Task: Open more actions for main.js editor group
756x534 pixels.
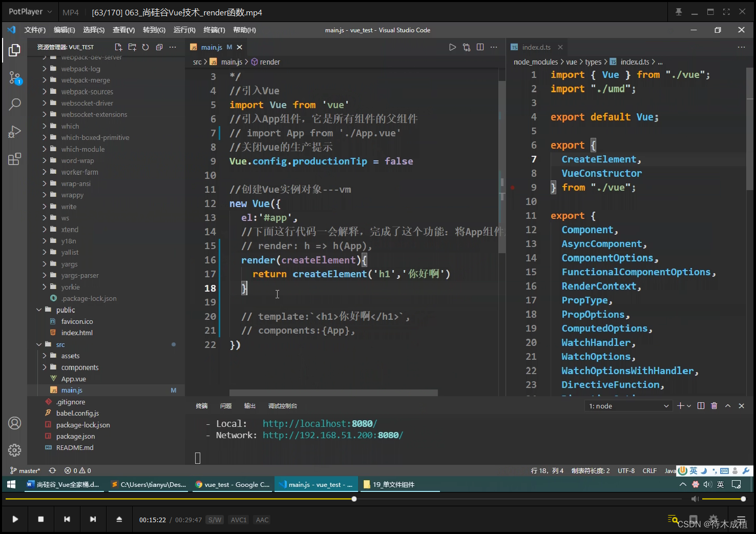Action: [494, 47]
